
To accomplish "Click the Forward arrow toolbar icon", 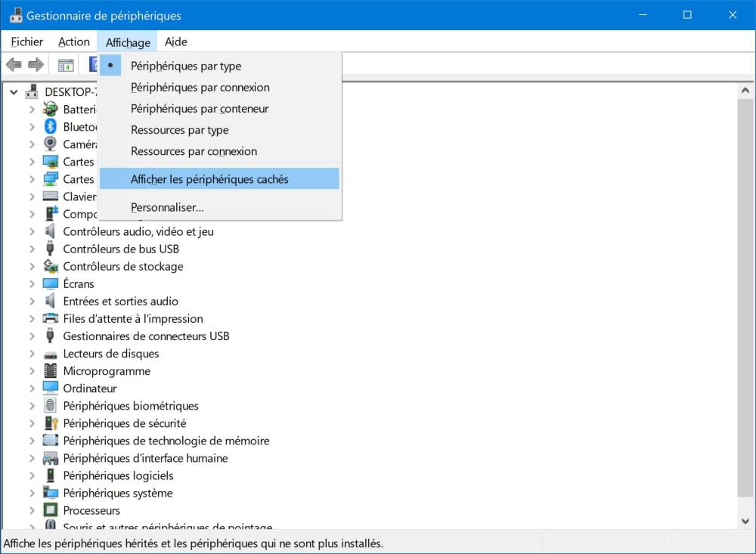I will click(x=36, y=64).
